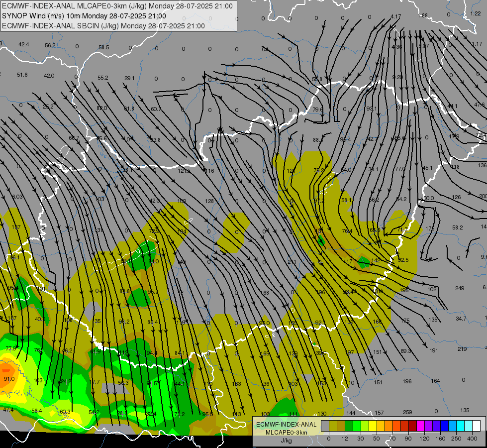Select the map value 116
487x448 pixels.
point(209,171)
